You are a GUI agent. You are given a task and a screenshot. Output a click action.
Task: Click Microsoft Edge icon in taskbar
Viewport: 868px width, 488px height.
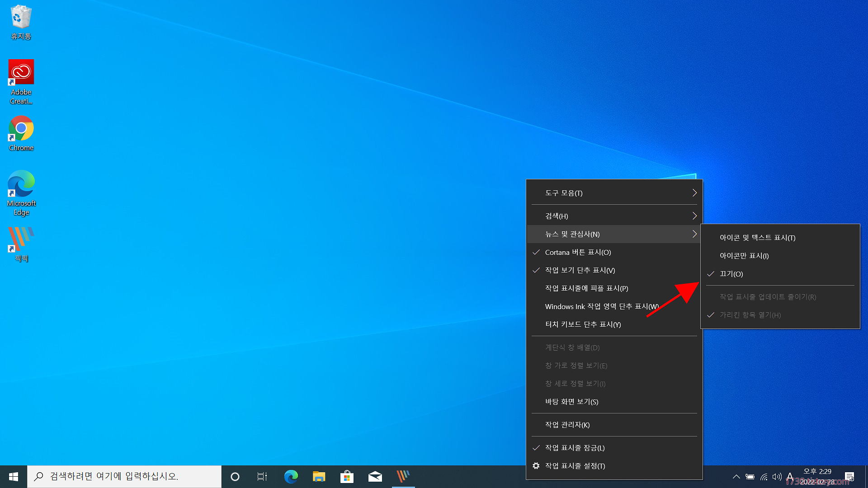click(291, 476)
